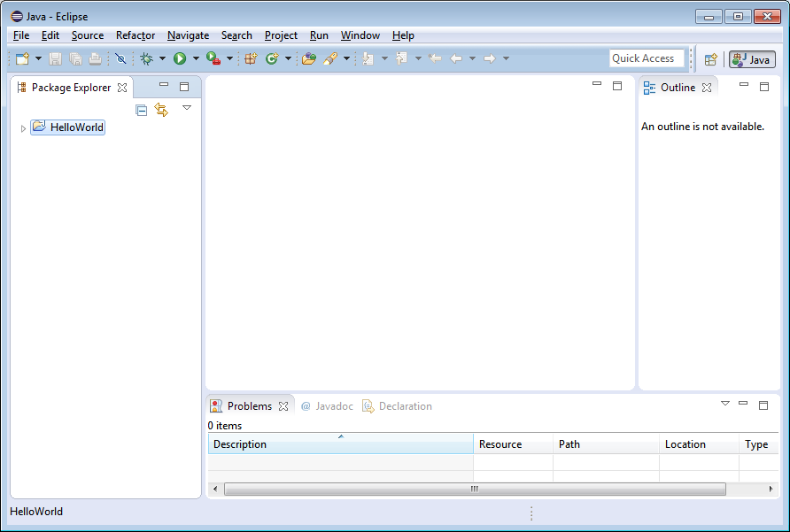Open the Package Explorer View Menu triangle
Viewport: 790px width, 532px height.
pyautogui.click(x=187, y=108)
